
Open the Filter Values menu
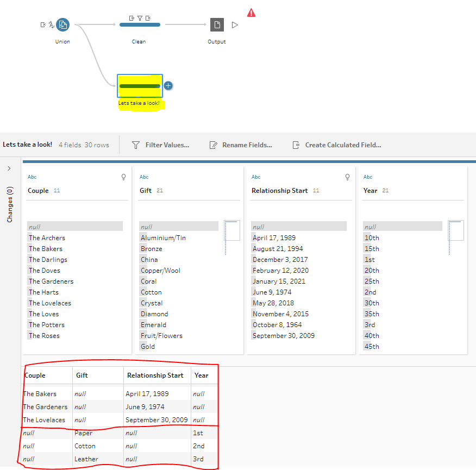tap(161, 145)
